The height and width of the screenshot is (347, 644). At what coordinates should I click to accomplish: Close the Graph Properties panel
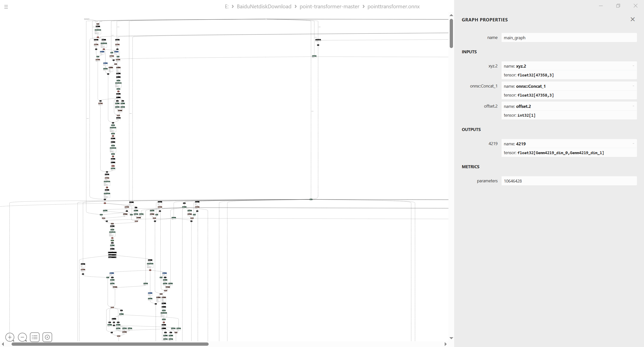pyautogui.click(x=632, y=19)
